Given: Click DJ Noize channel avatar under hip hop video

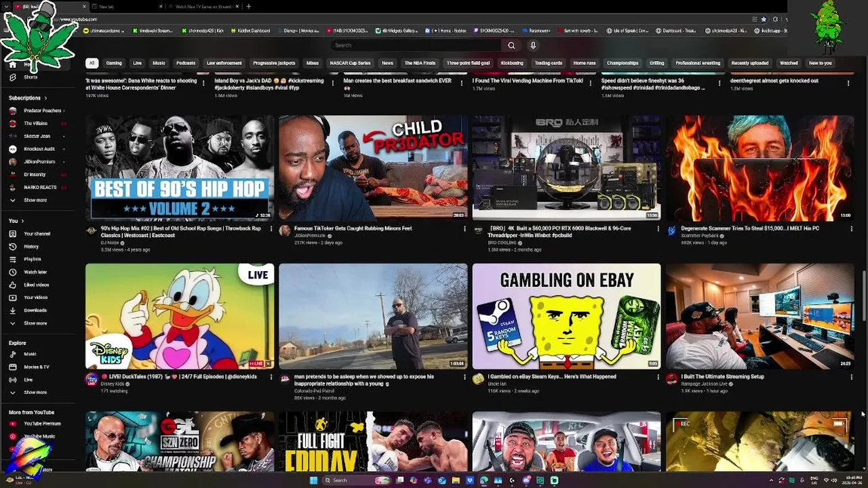Looking at the screenshot, I should pos(92,231).
